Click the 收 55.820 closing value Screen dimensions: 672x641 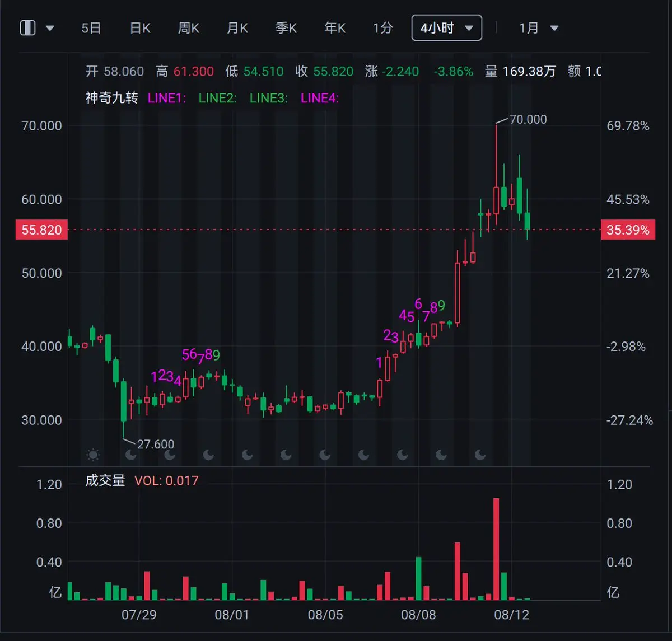tap(324, 72)
